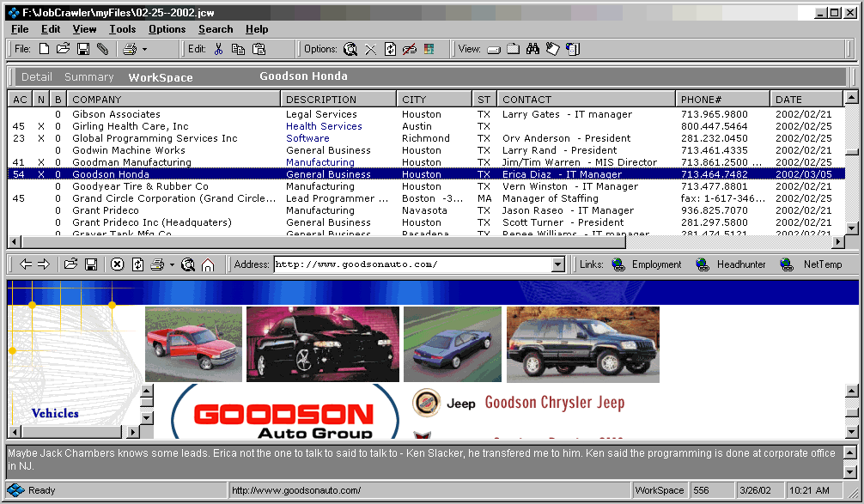Screen dimensions: 864x504
Task: Click the first flat bar icon in View toolbar
Action: point(494,50)
